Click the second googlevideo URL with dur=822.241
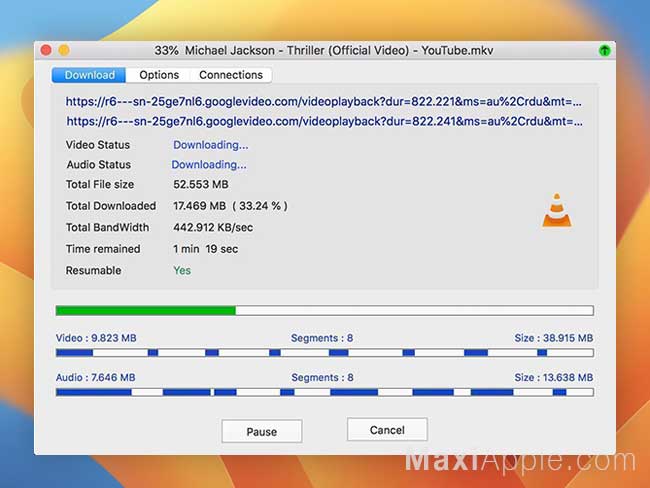 pyautogui.click(x=324, y=121)
